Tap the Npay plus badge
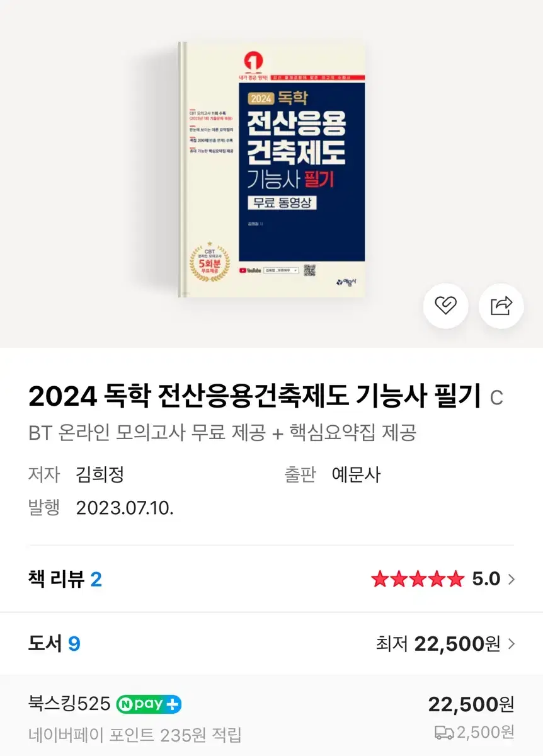 click(149, 704)
